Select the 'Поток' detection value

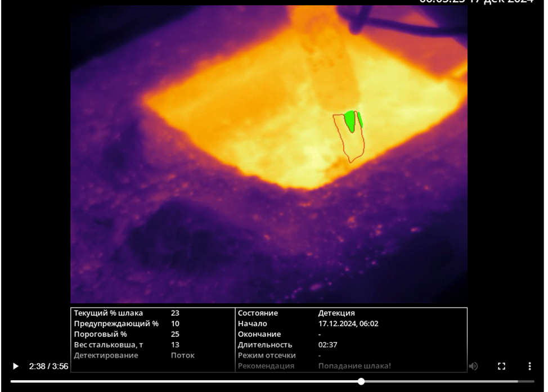182,355
